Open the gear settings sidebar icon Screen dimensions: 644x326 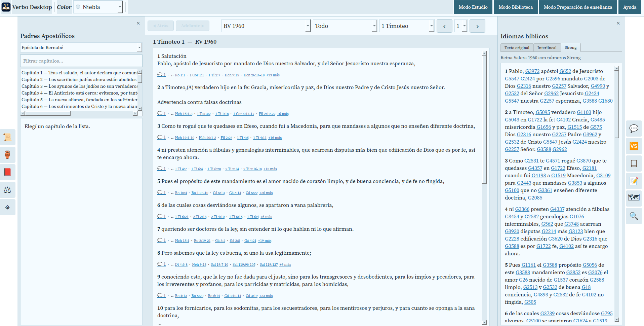coord(7,207)
